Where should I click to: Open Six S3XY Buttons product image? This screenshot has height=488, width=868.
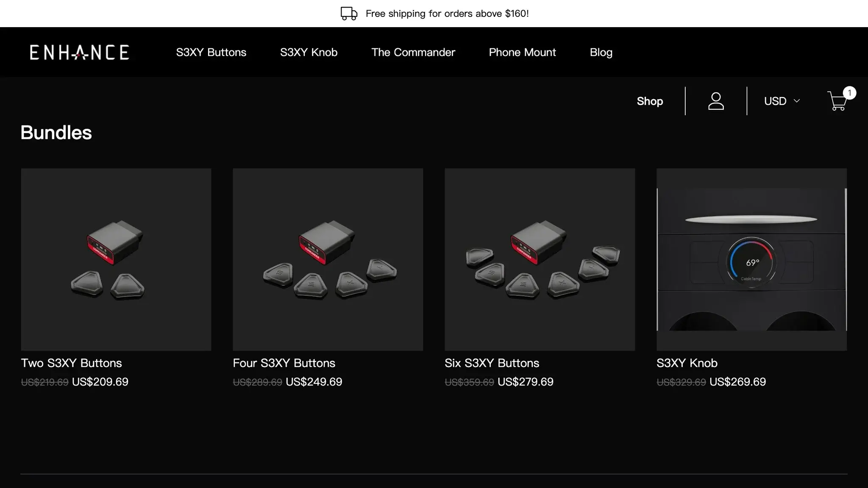540,259
